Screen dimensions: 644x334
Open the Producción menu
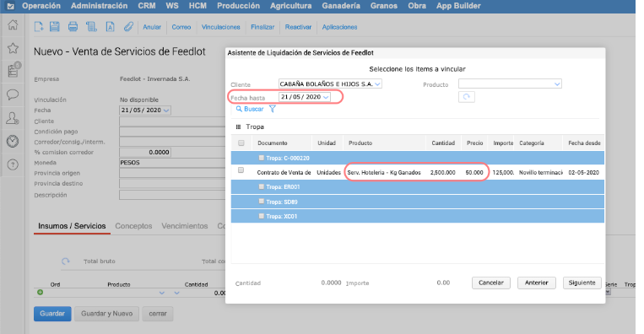tap(238, 6)
